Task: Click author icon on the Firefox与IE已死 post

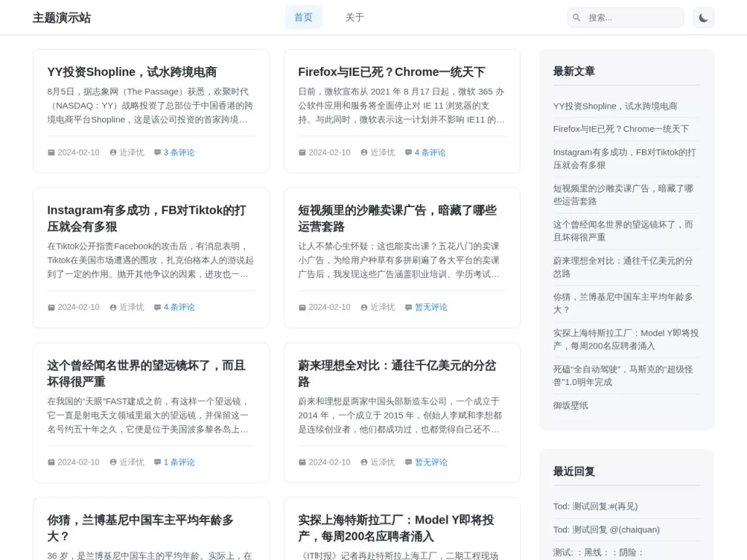Action: click(x=364, y=152)
